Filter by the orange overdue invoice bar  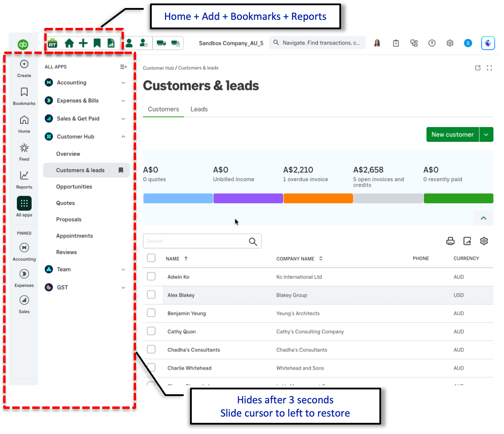[x=318, y=198]
